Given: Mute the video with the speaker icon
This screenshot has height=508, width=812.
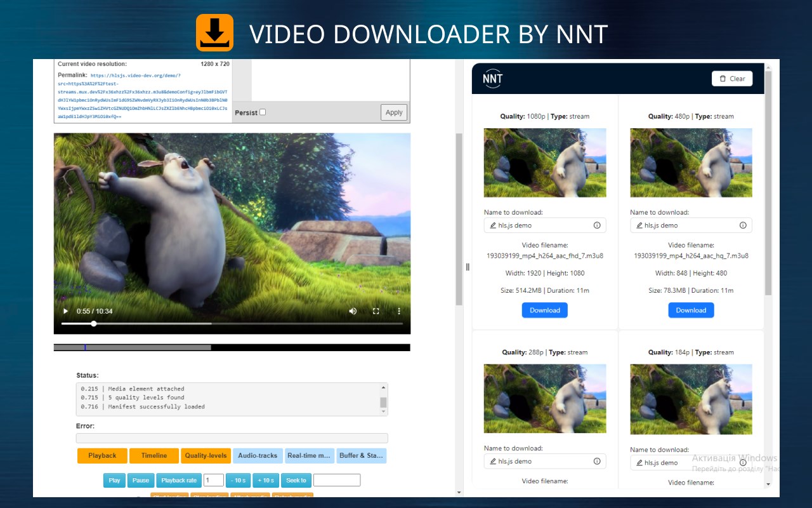Looking at the screenshot, I should 353,311.
